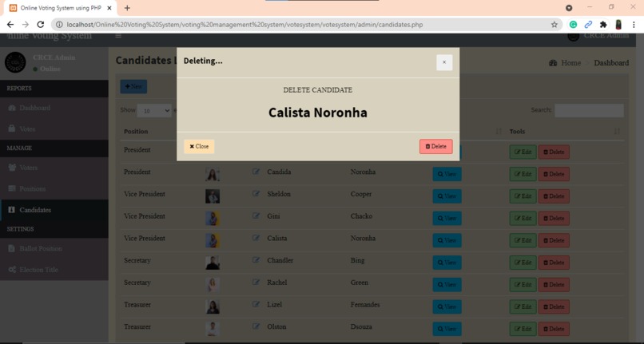Select the Online Voting System tab
The width and height of the screenshot is (644, 344).
(x=60, y=8)
